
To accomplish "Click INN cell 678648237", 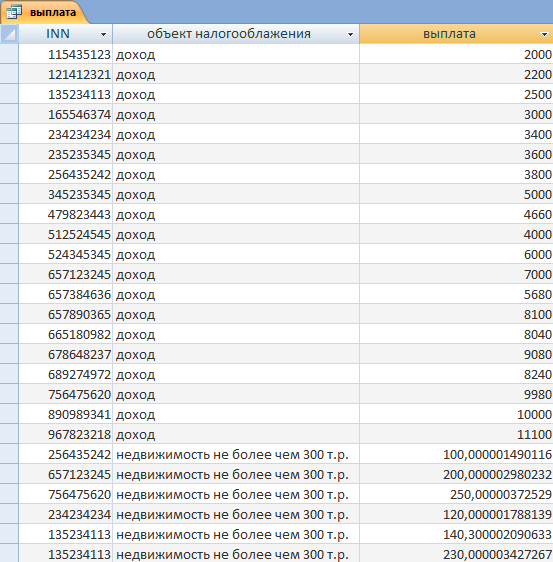I will [66, 354].
